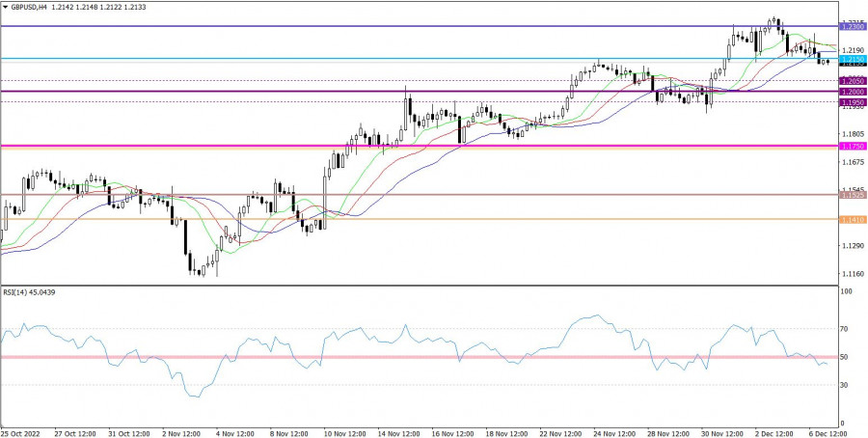Select the 1.1410 orange price tag
This screenshot has width=868, height=438.
(852, 220)
